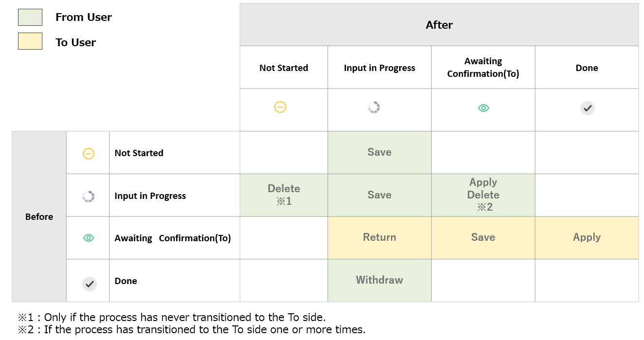Viewport: 644px width, 340px height.
Task: Click the Not Started icon in Before rows
Action: [89, 154]
